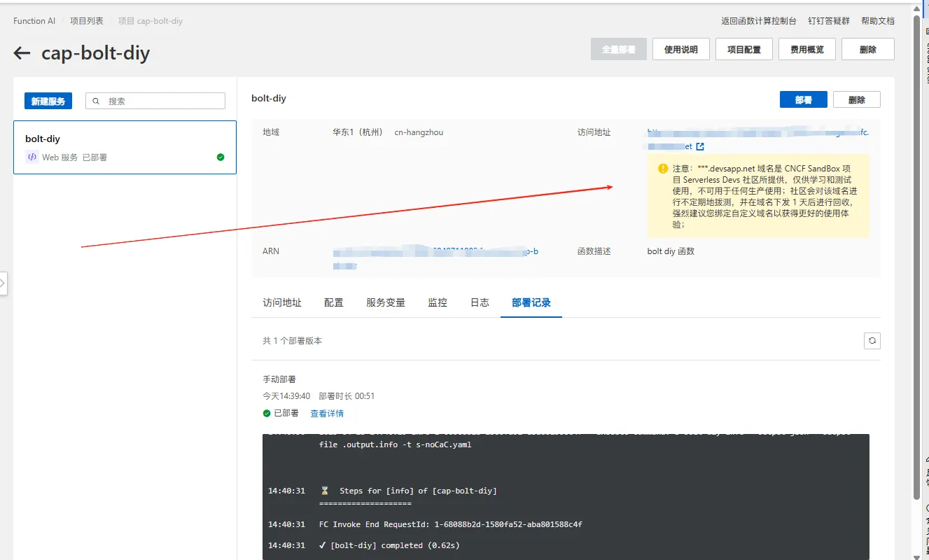Viewport: 929px width, 560px height.
Task: Navigate to 项目列表 in the breadcrumb
Action: pos(87,21)
